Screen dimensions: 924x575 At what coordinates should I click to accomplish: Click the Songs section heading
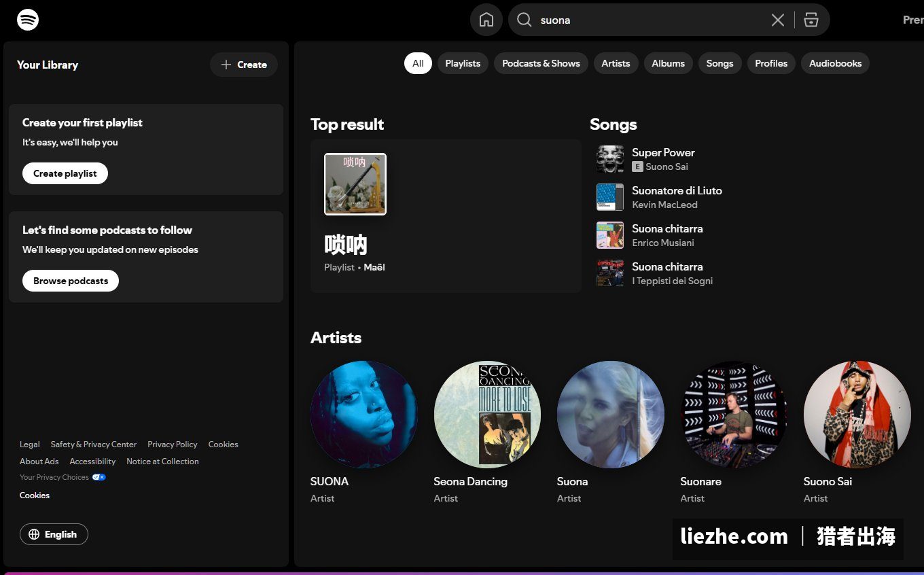(x=614, y=124)
